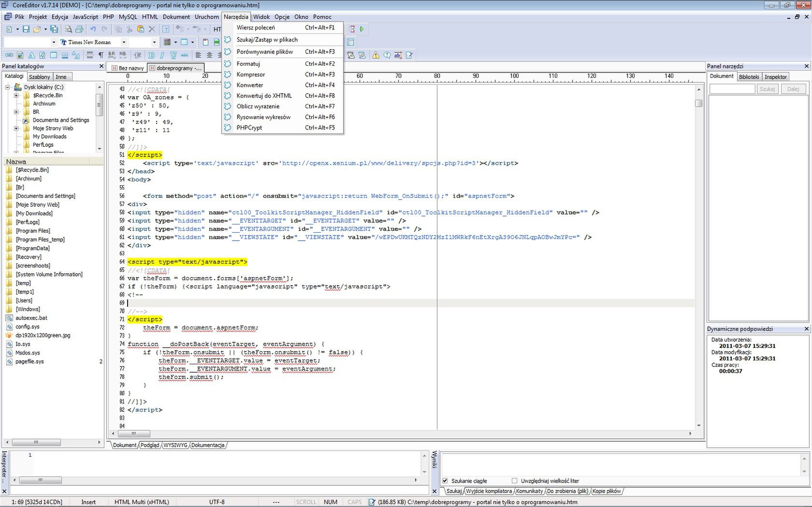Select autoexec.bat in the file list
The image size is (812, 507).
click(31, 318)
